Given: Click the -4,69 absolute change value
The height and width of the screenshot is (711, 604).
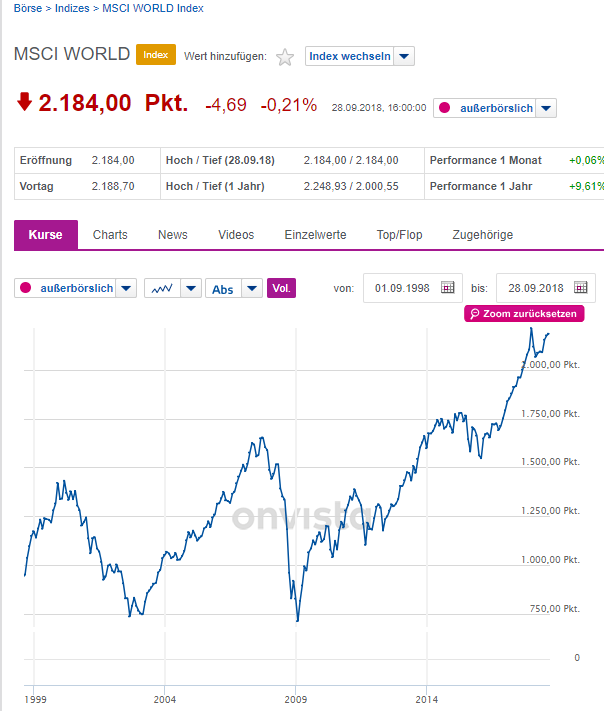Looking at the screenshot, I should tap(226, 105).
